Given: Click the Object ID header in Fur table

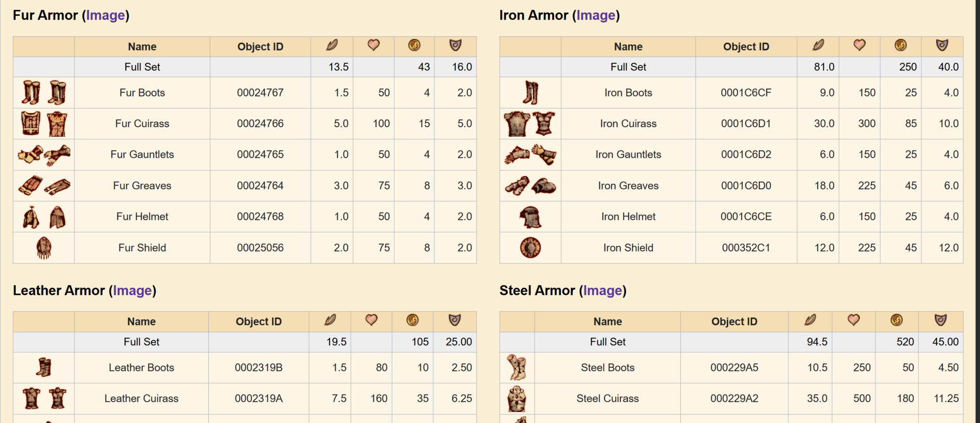Looking at the screenshot, I should click(x=260, y=46).
